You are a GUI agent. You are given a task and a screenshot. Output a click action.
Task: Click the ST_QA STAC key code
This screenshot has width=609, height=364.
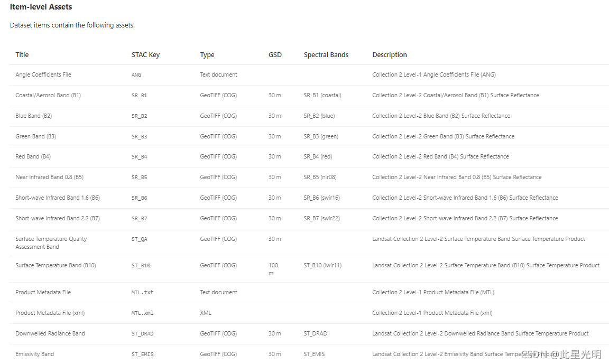[139, 239]
